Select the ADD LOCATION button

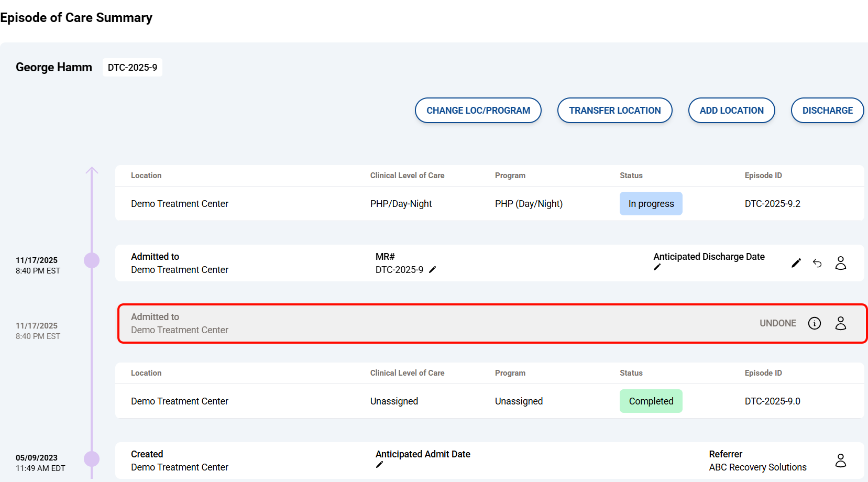coord(731,111)
